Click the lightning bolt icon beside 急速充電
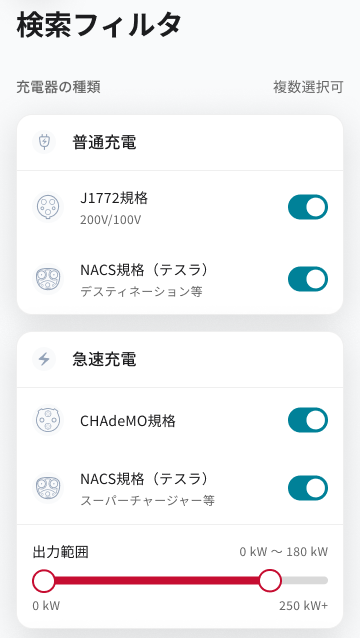This screenshot has width=360, height=638. (x=44, y=359)
